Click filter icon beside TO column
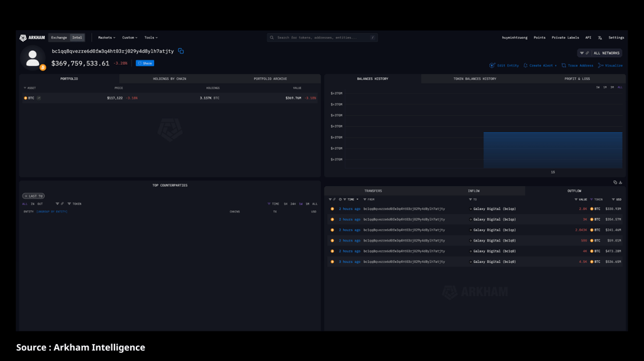This screenshot has width=644, height=361. tap(470, 199)
